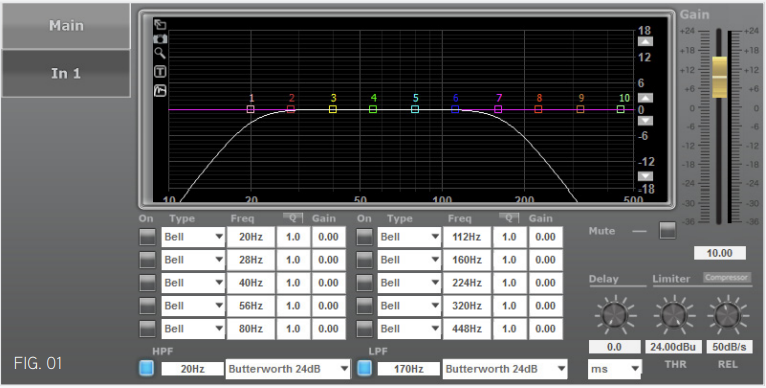Click the HPF 20Hz frequency field

192,369
